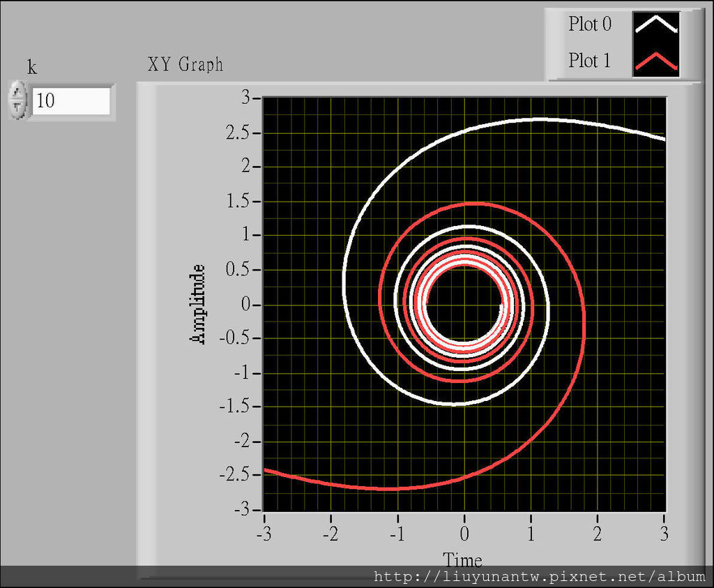Select the k numeric input field showing 10
The height and width of the screenshot is (588, 714).
click(71, 100)
